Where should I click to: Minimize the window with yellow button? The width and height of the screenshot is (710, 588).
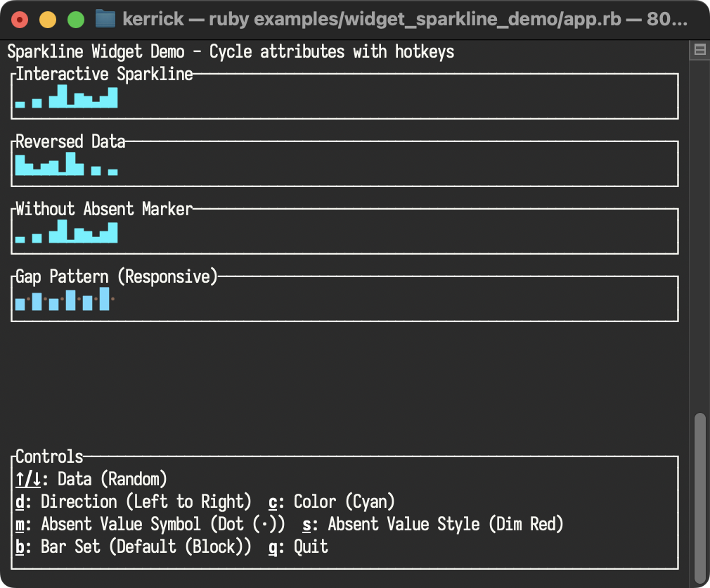(x=48, y=20)
